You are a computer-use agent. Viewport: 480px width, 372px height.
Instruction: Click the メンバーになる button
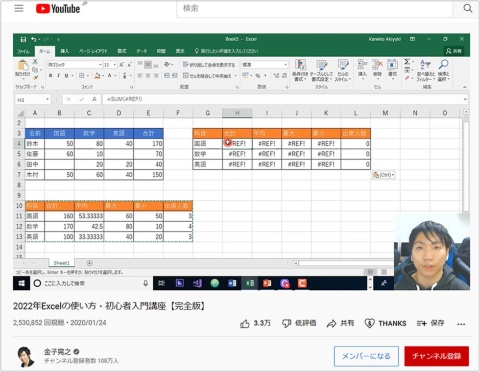coord(366,356)
